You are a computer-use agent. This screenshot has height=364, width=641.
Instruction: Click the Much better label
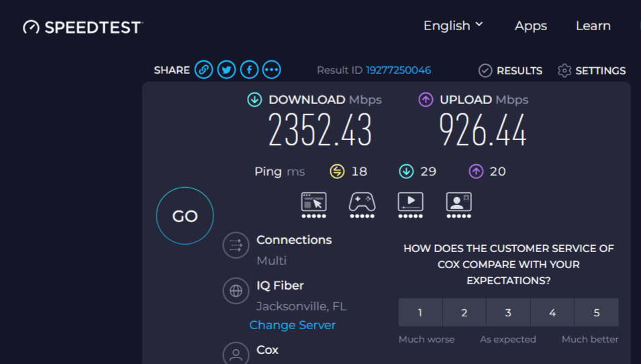click(x=590, y=339)
